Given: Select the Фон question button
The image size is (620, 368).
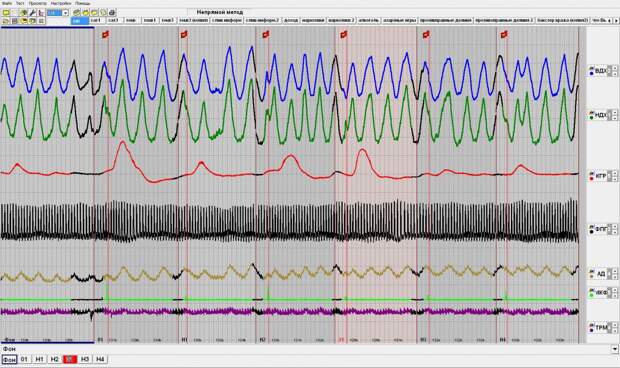Looking at the screenshot, I should pyautogui.click(x=9, y=360).
